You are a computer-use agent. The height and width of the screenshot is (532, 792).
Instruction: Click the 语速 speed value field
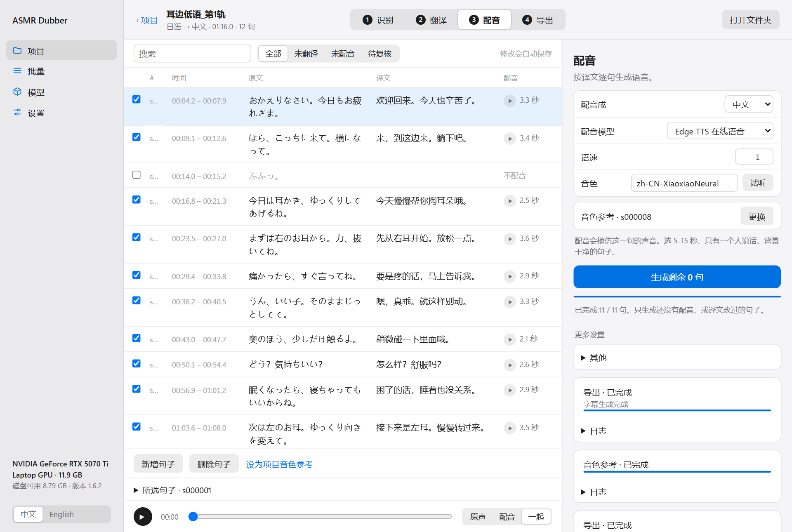point(754,157)
